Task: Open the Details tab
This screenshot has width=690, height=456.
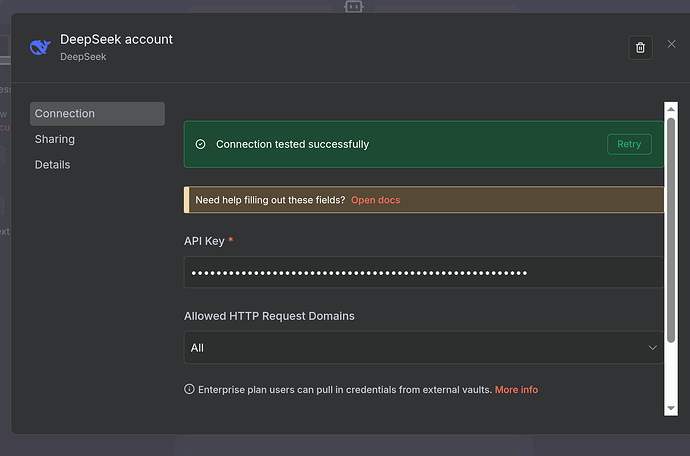Action: (52, 164)
